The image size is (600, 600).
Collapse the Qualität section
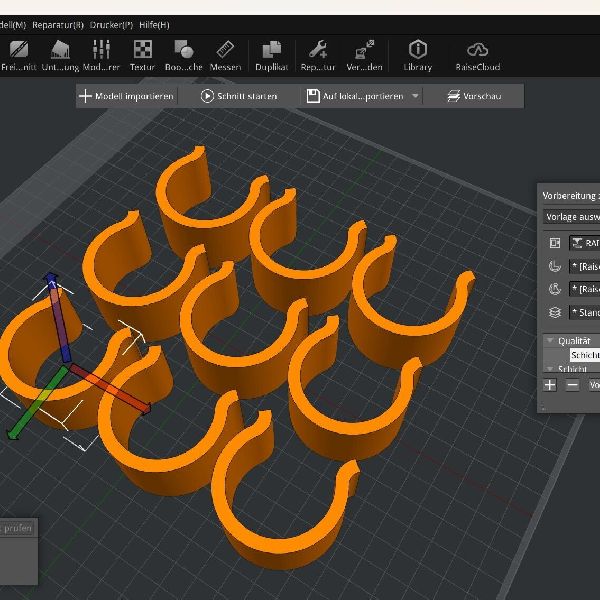click(x=550, y=340)
